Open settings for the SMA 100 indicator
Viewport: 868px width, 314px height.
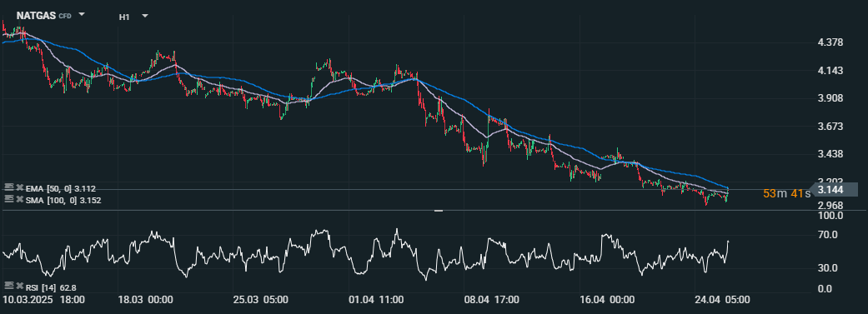coord(8,198)
